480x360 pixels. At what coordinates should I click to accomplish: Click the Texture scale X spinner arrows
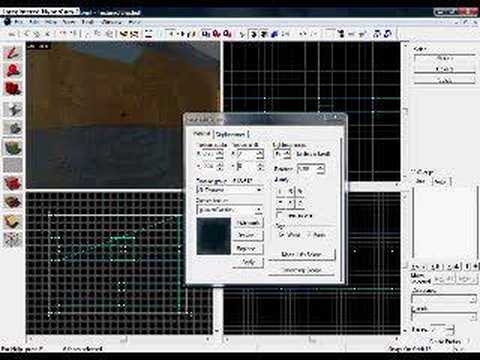tap(220, 154)
